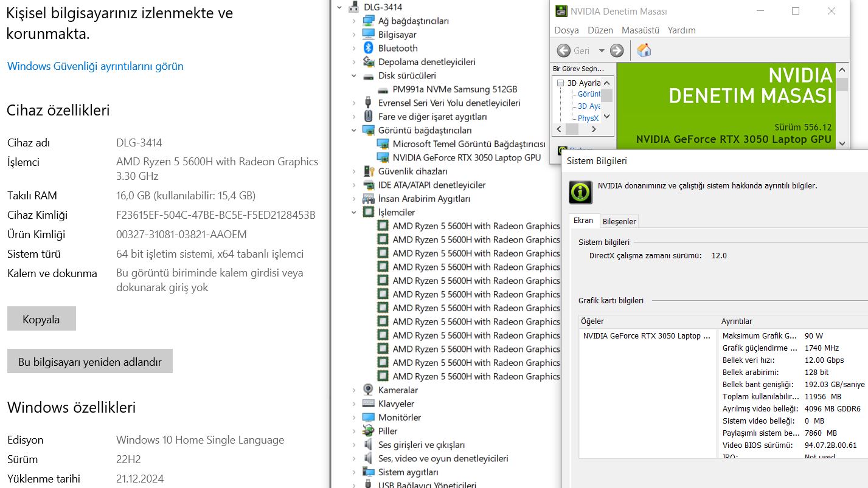
Task: Click the IDE ATA/ATAPI denetleyiciler icon
Action: coord(368,185)
